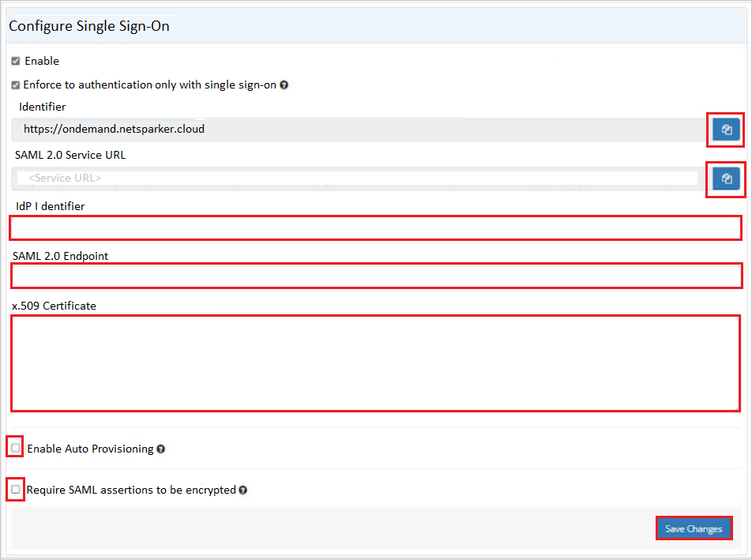
Task: Uncheck the Enable checkbox
Action: tap(15, 61)
